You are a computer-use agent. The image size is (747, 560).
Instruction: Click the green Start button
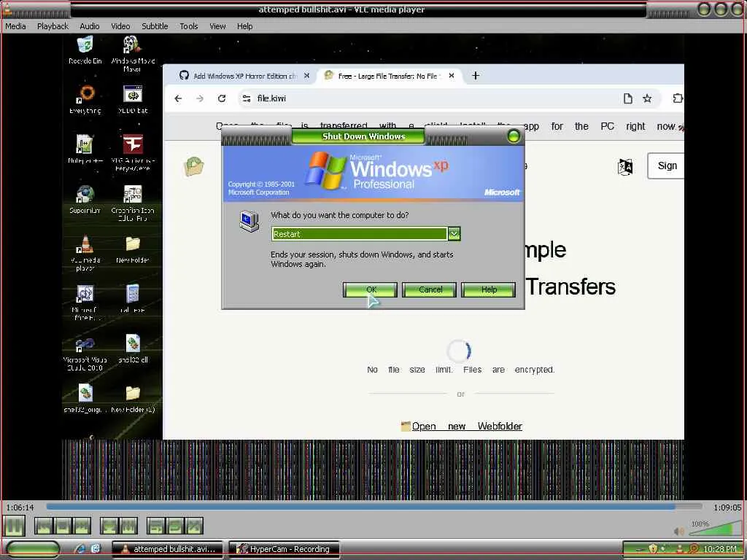[x=32, y=549]
